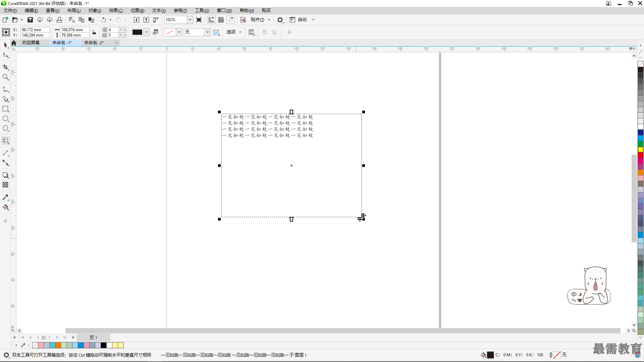Click the Print icon

(59, 20)
